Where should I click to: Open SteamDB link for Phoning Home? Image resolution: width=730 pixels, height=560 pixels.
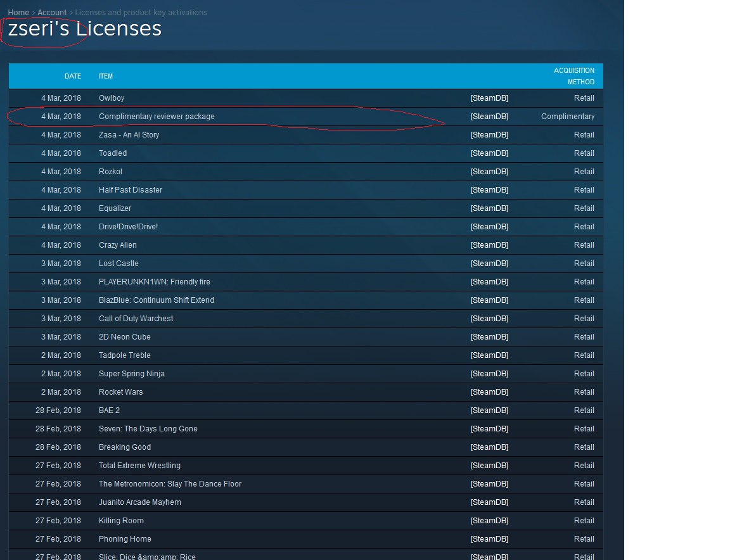(x=489, y=540)
